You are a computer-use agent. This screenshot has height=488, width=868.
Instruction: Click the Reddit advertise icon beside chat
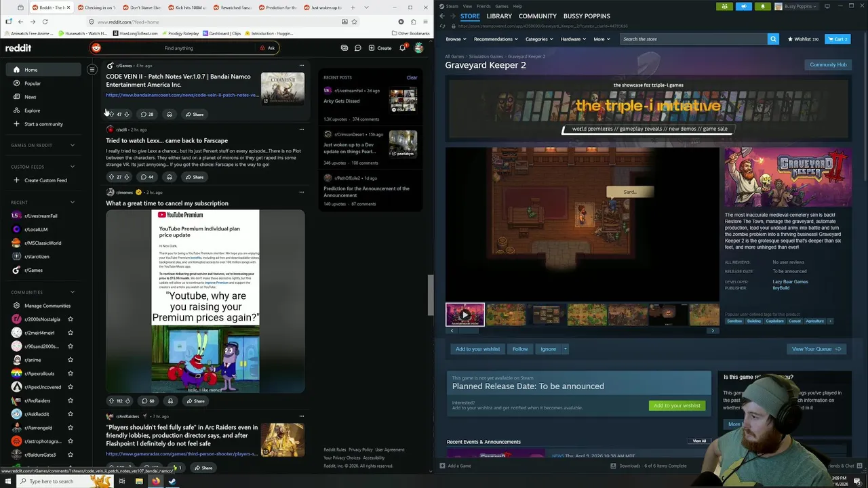(x=344, y=48)
